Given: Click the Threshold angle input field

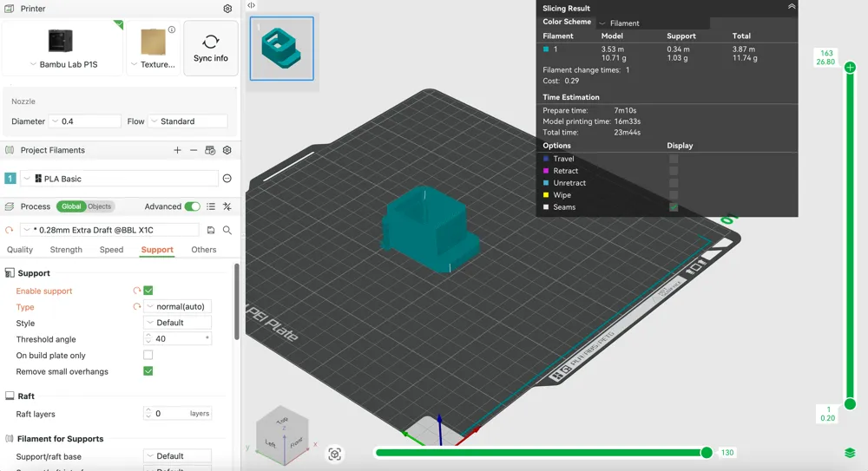Looking at the screenshot, I should pos(178,339).
